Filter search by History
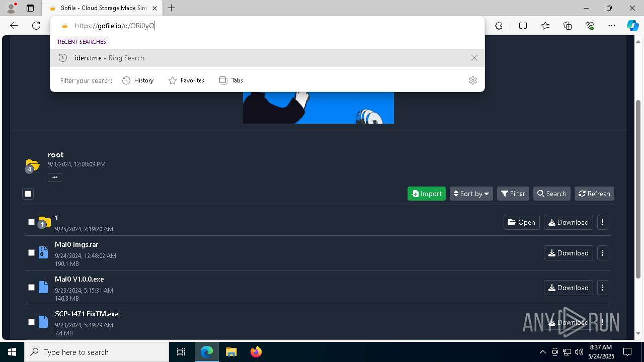The image size is (644, 362). tap(138, 80)
